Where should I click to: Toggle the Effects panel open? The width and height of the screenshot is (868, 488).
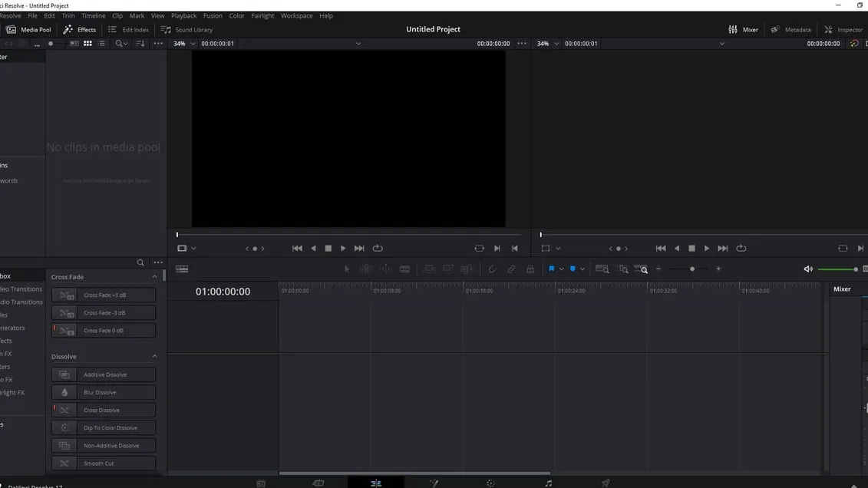[80, 29]
